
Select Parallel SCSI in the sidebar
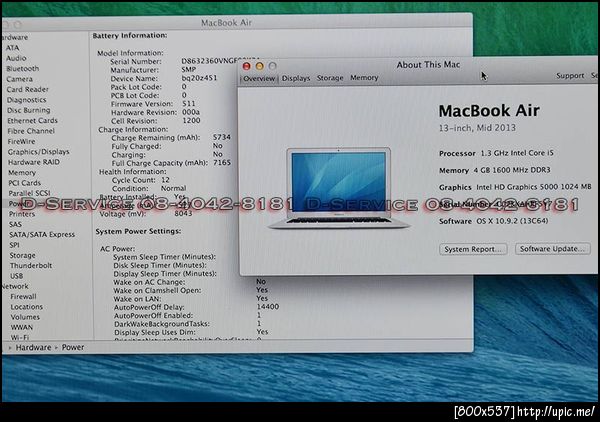pyautogui.click(x=29, y=193)
